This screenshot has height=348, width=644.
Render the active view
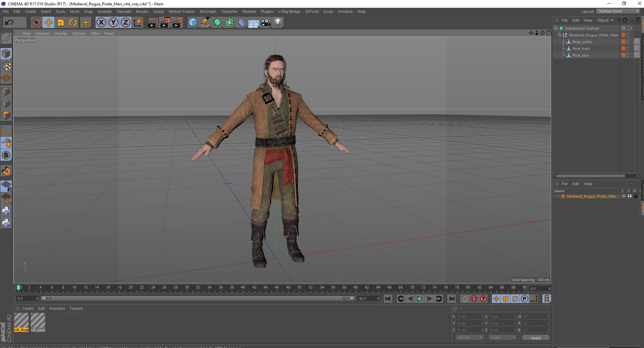tap(153, 23)
